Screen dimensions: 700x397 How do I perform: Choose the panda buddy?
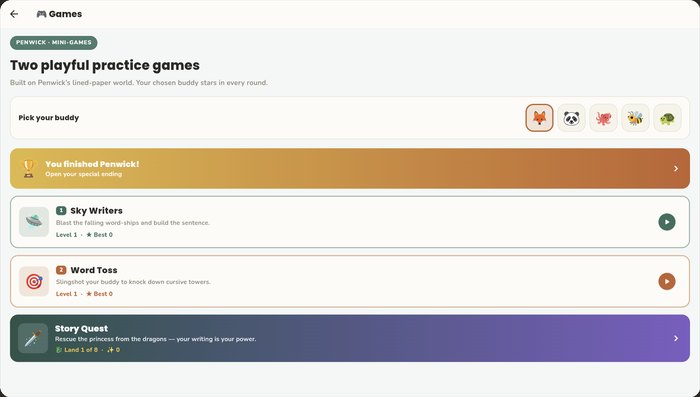(571, 118)
